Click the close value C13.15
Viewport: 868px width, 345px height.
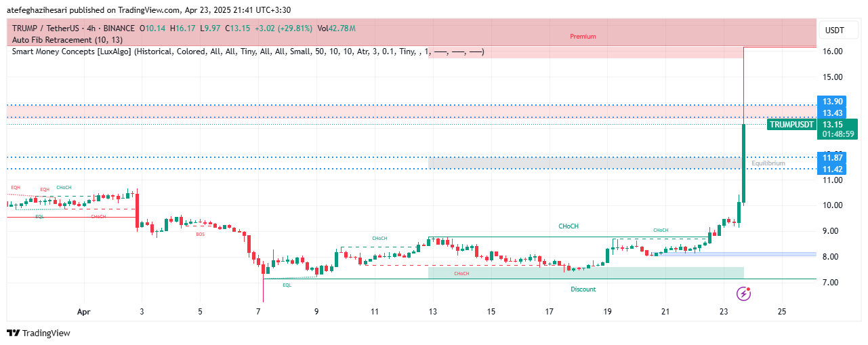click(238, 28)
